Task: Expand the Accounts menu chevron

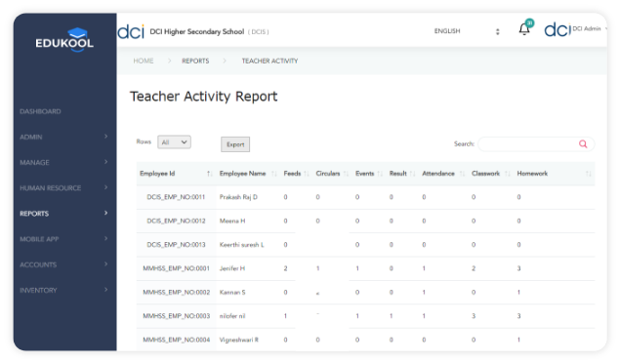Action: (105, 264)
